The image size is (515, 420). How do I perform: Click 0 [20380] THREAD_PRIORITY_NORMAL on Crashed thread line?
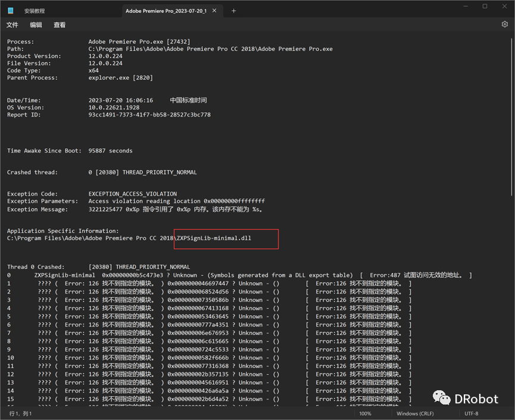(x=142, y=173)
